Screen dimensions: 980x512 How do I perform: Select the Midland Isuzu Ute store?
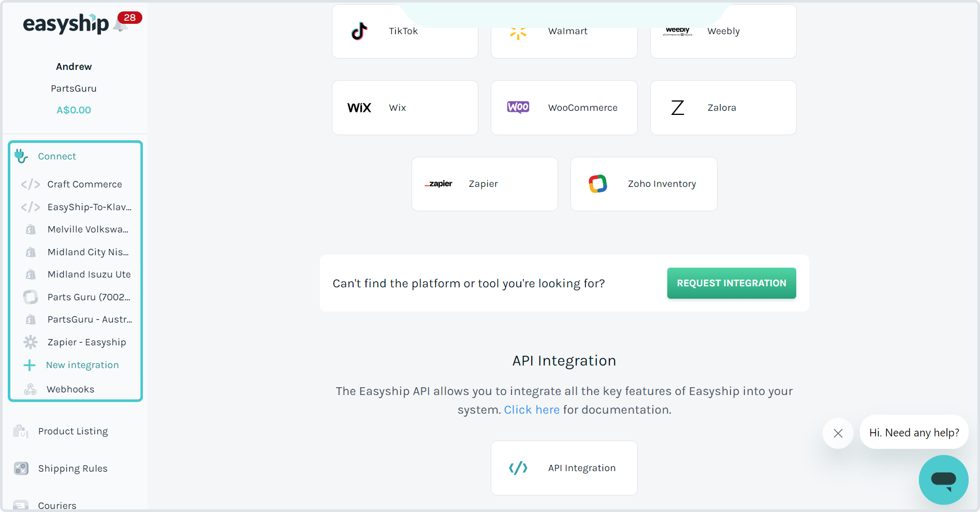point(89,274)
